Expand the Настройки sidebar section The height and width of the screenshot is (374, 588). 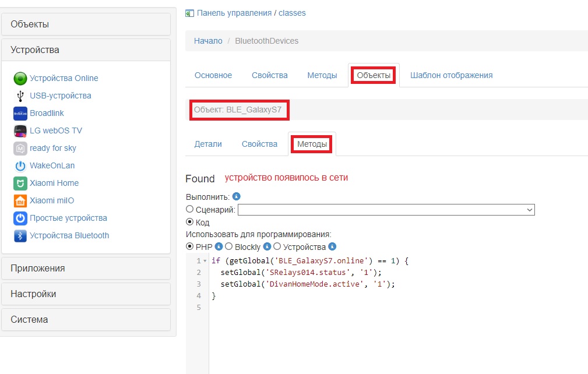(x=86, y=294)
